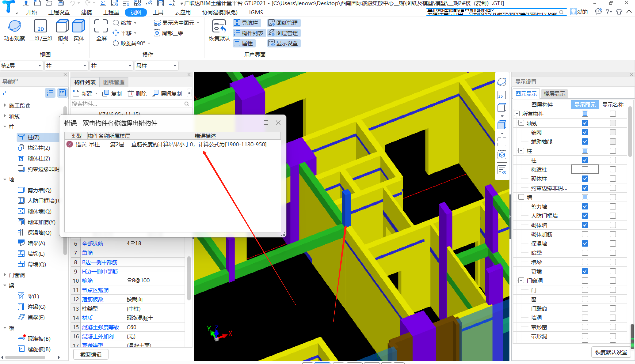Collapse 梁 group in navigation tree
This screenshot has height=364, width=635.
pos(5,285)
